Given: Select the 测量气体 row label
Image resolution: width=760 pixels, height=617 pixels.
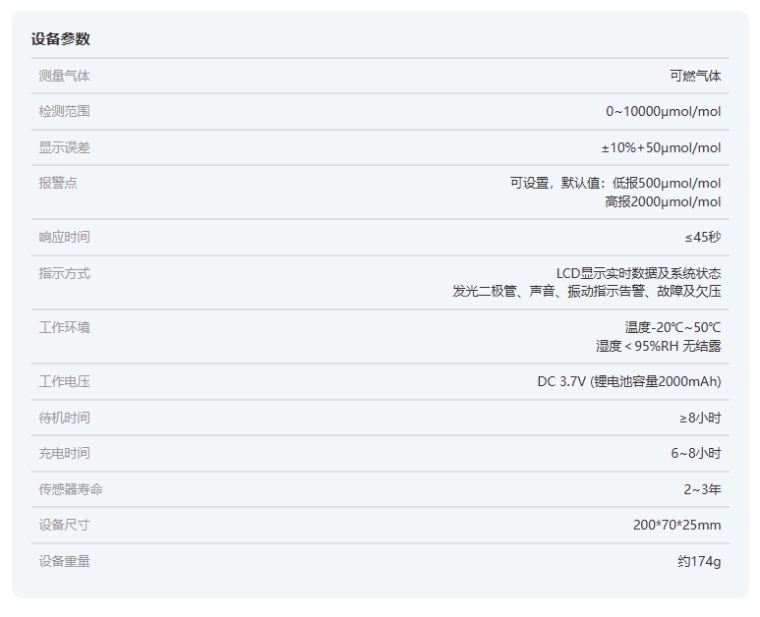Looking at the screenshot, I should (64, 76).
